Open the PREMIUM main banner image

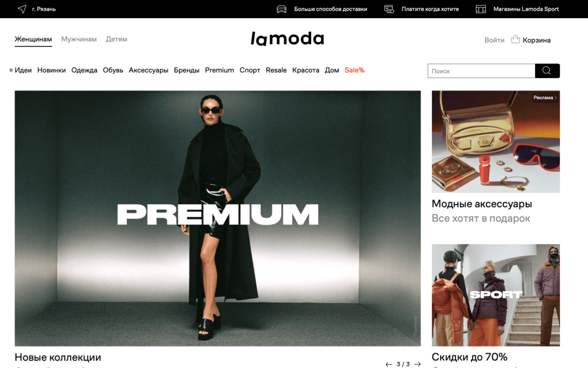click(217, 218)
